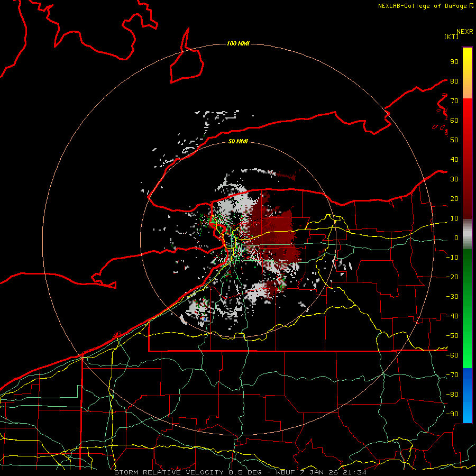Click the -30 value on velocity scale
This screenshot has width=476, height=476.
(x=452, y=297)
